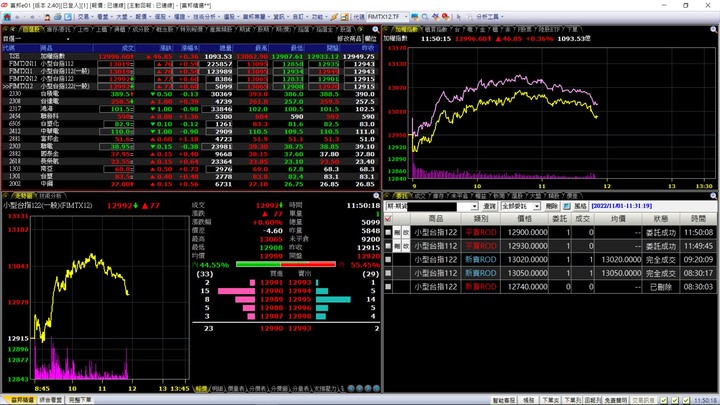Toggle first checkmark indicator in status bar
720x405 pixels.
pos(664,400)
